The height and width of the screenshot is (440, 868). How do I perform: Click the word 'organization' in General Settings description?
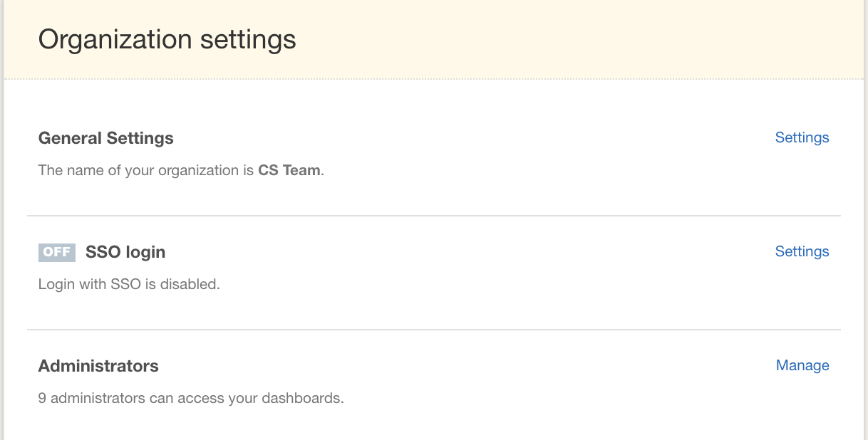pyautogui.click(x=200, y=171)
